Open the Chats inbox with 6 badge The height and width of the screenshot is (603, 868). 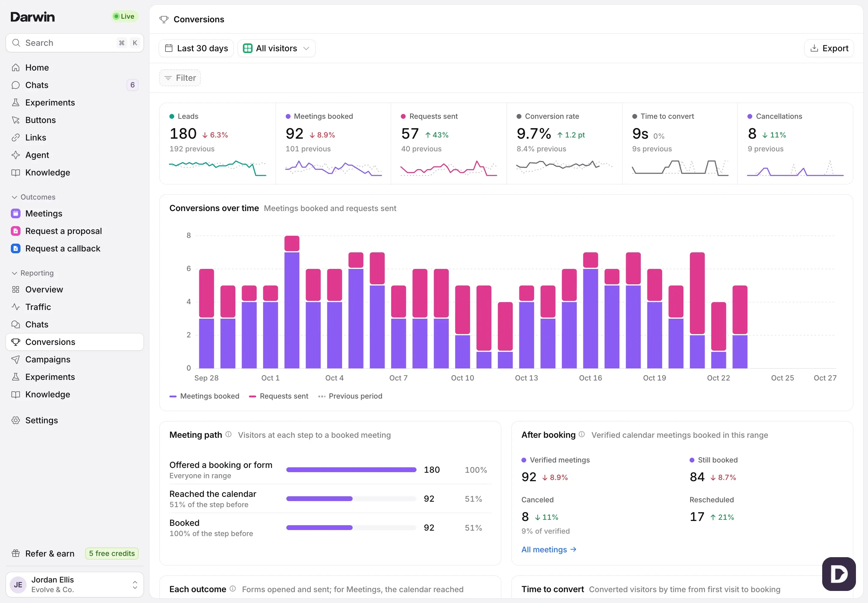74,85
